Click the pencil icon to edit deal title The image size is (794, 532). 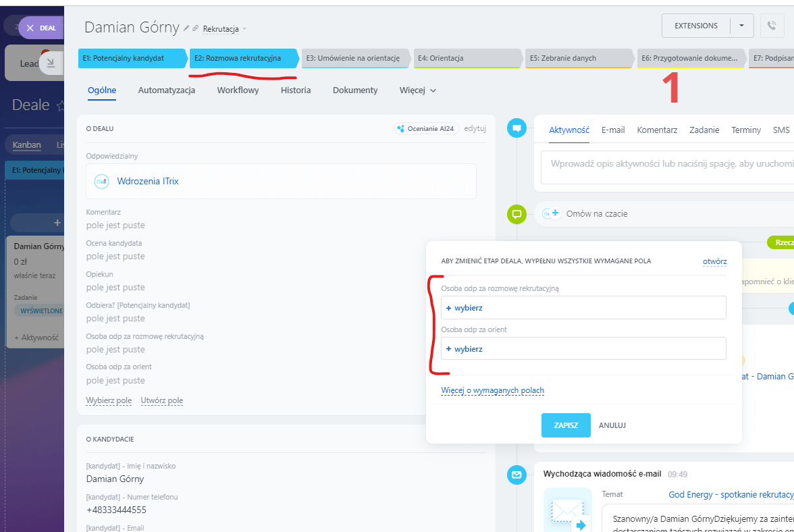[x=186, y=29]
